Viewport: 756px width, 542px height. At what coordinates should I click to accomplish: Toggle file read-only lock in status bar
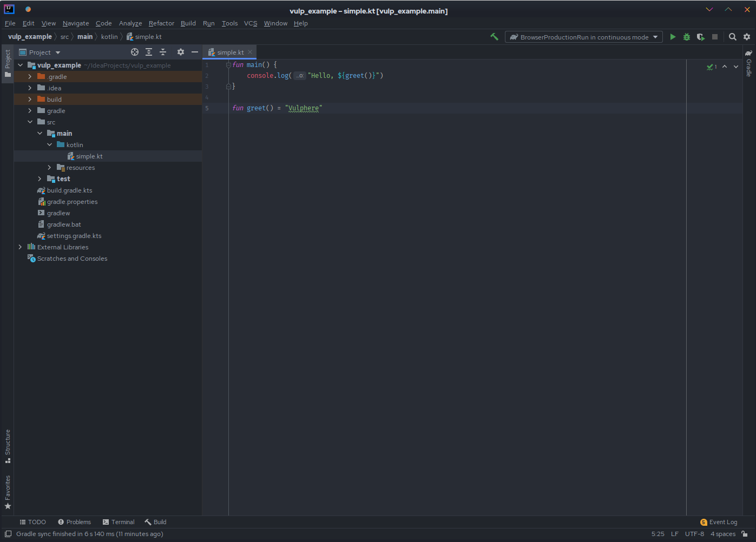coord(744,534)
